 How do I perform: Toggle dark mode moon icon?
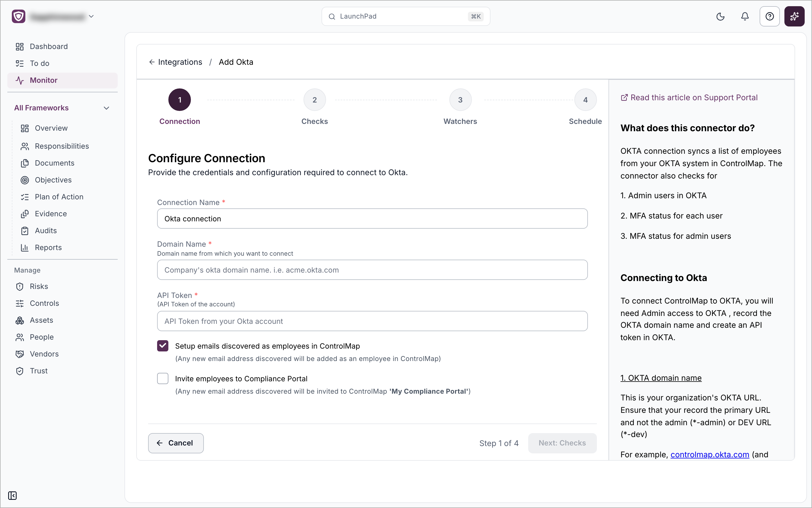click(720, 16)
